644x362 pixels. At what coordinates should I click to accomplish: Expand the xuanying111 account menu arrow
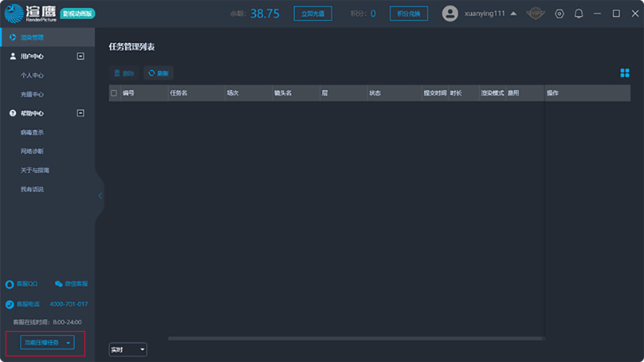pos(512,14)
